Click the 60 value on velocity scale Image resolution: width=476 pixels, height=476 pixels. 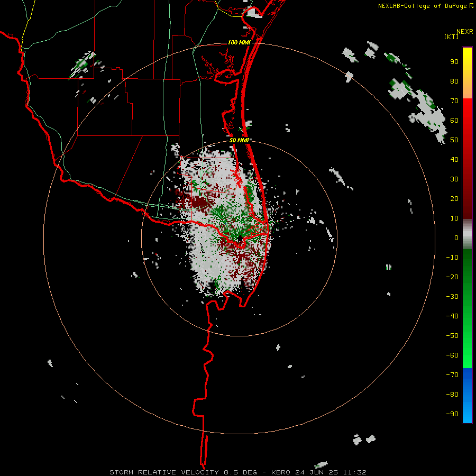pyautogui.click(x=454, y=121)
